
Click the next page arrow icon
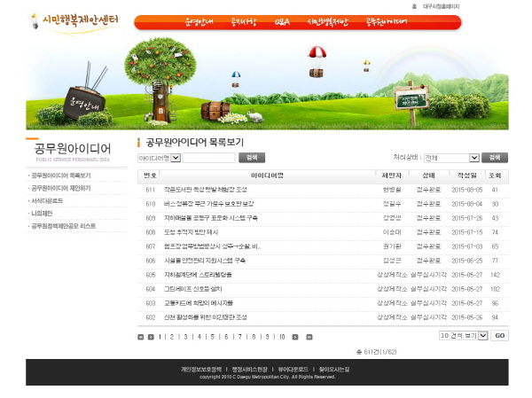click(x=297, y=337)
